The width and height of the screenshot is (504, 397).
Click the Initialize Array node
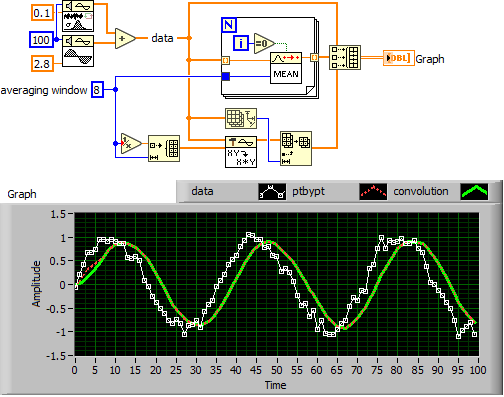click(164, 149)
